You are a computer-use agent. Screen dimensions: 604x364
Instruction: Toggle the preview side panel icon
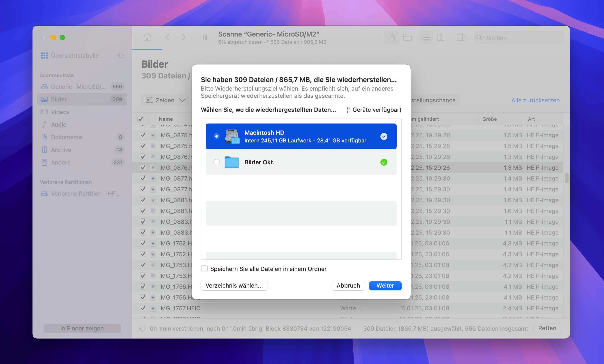[x=461, y=37]
